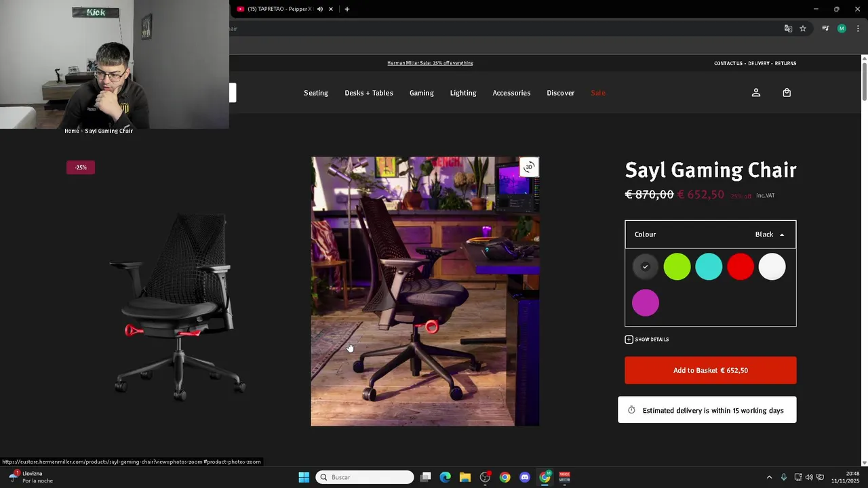Image resolution: width=868 pixels, height=488 pixels.
Task: Go to Home in the breadcrumb
Action: pos(72,131)
